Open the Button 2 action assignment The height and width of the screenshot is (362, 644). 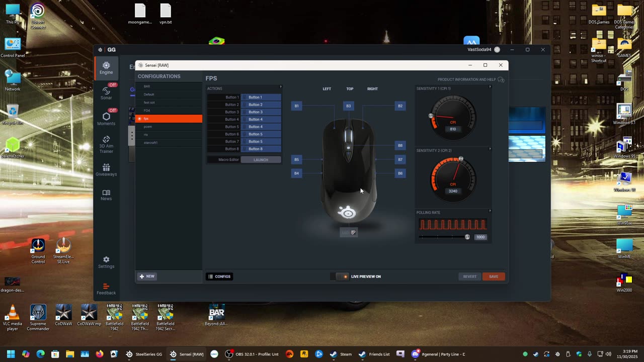[261, 105]
